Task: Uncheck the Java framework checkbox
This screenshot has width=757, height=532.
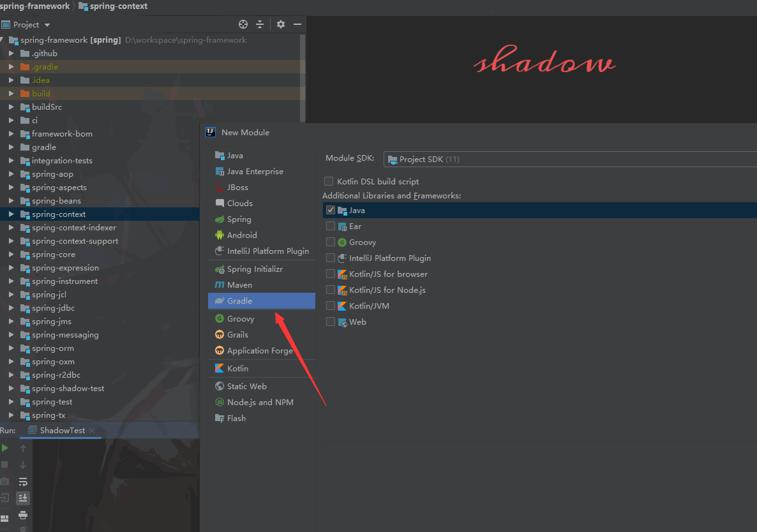Action: point(331,210)
